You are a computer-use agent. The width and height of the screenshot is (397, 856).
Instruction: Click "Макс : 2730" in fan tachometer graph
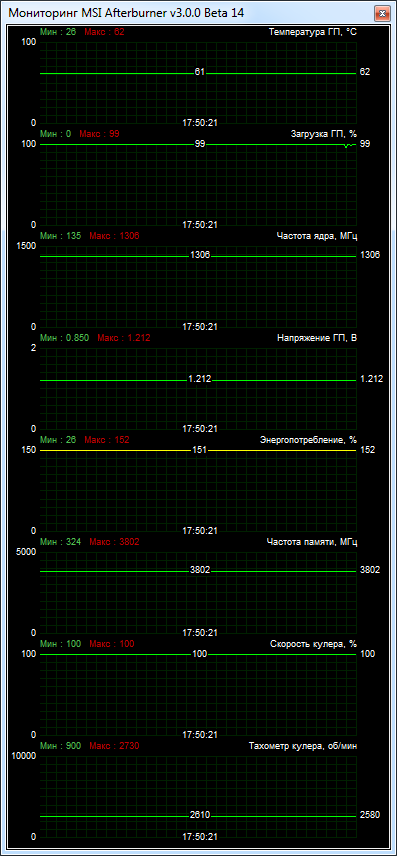pos(115,746)
